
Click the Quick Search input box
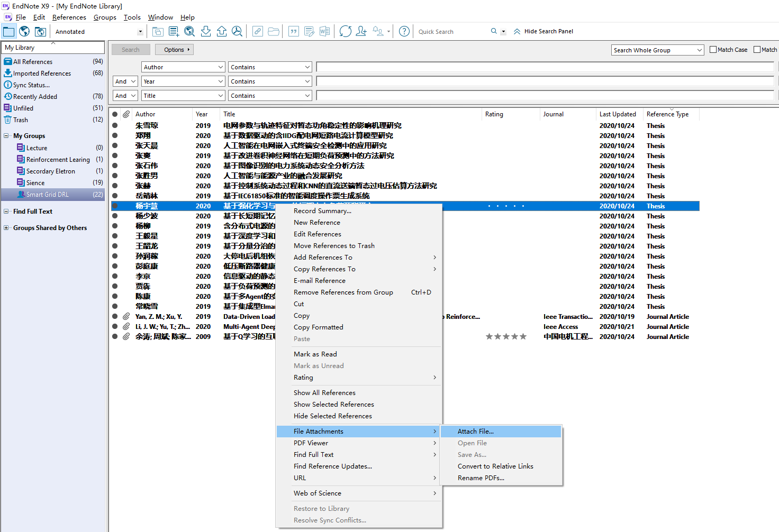tap(452, 32)
